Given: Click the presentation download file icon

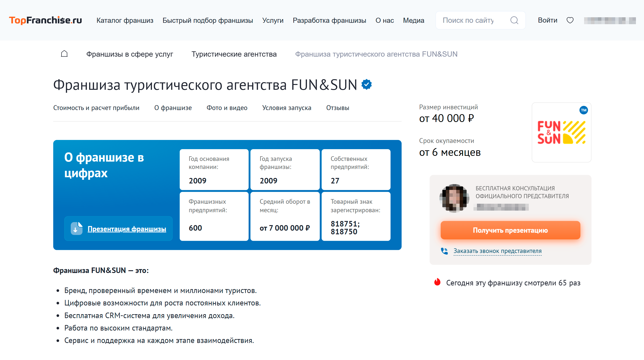Looking at the screenshot, I should pos(76,228).
